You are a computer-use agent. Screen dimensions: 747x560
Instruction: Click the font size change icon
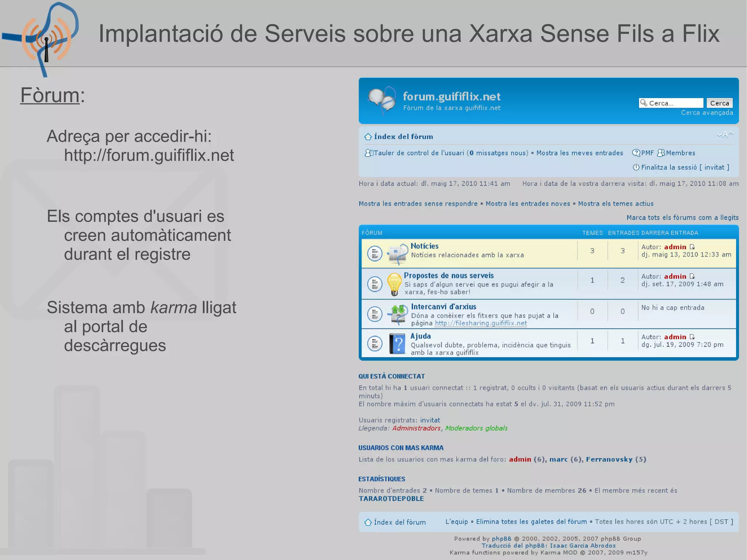pyautogui.click(x=724, y=134)
